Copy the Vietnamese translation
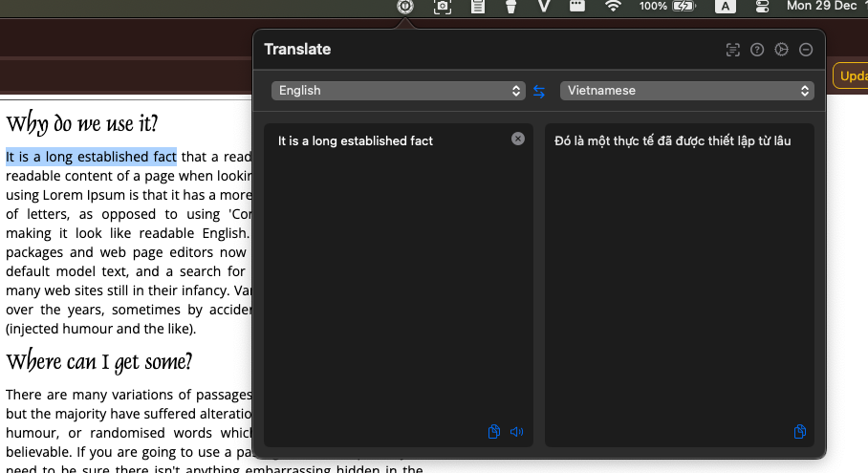 click(799, 432)
